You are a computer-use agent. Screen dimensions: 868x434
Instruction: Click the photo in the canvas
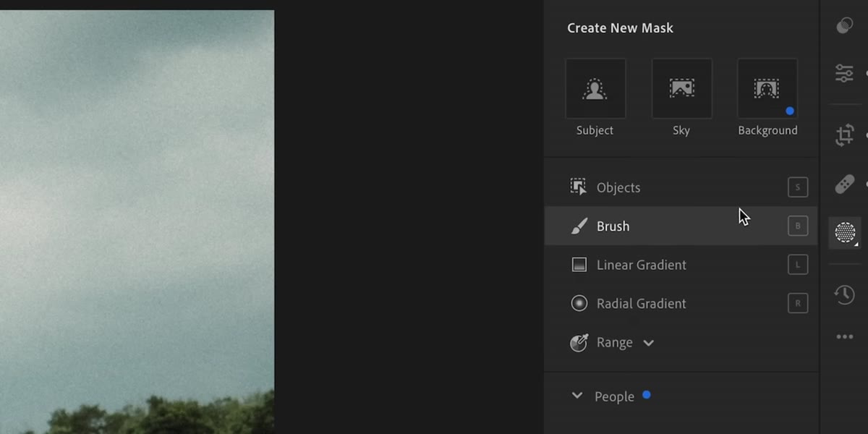click(137, 221)
